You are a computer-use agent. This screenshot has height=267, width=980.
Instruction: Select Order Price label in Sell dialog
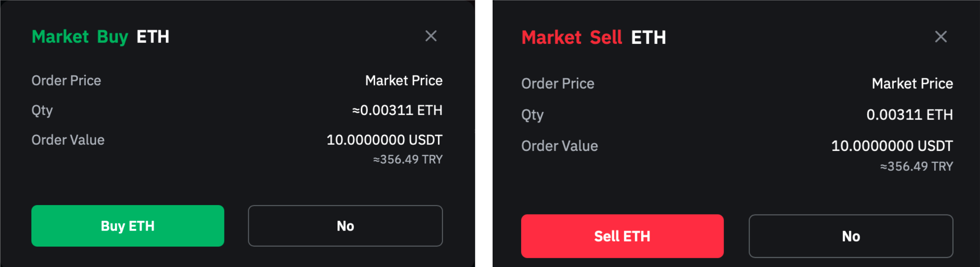558,84
